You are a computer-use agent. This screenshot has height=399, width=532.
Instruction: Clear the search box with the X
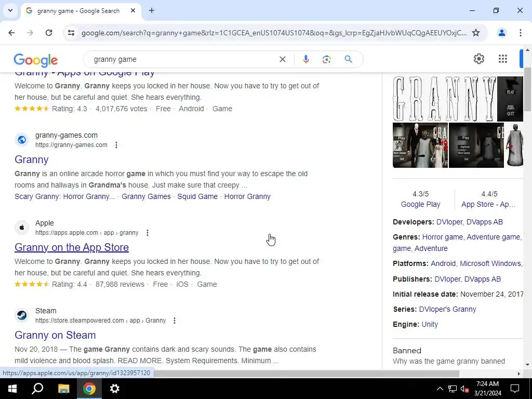(x=282, y=59)
